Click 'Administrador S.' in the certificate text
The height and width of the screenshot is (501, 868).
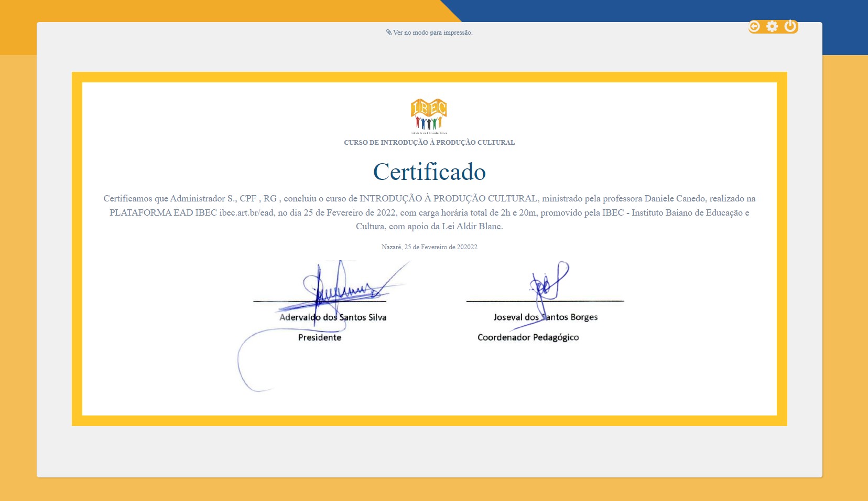203,199
